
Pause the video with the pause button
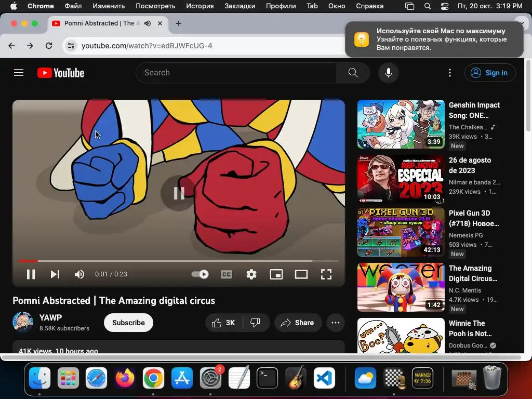coord(31,274)
